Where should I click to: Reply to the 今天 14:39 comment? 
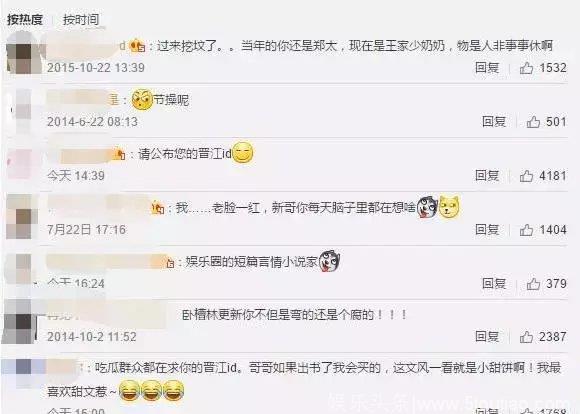[x=487, y=176]
